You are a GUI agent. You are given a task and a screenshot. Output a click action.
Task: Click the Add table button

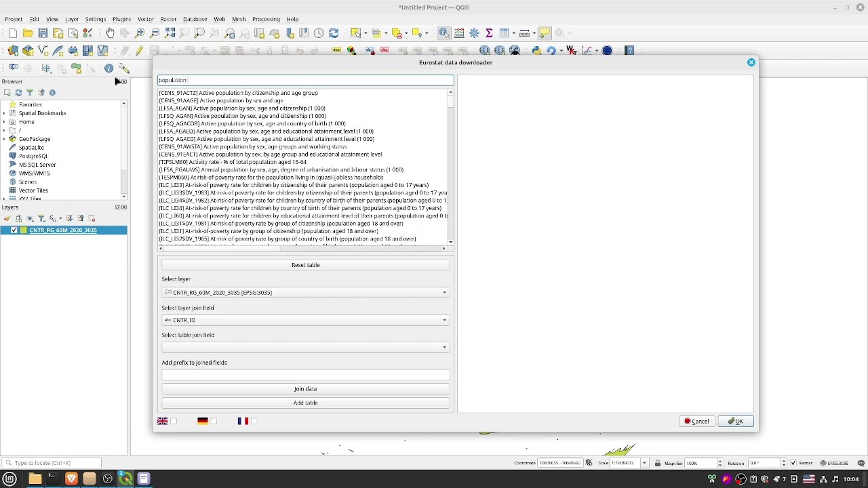[x=305, y=403]
